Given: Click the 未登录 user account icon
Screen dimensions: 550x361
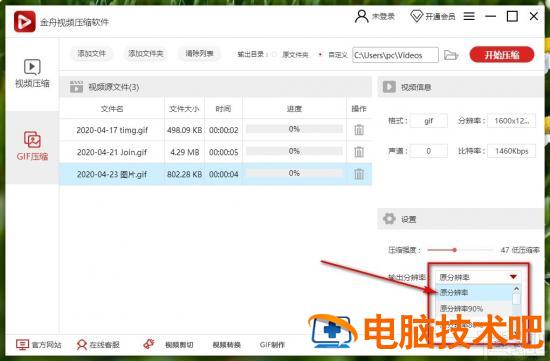Looking at the screenshot, I should coord(361,16).
